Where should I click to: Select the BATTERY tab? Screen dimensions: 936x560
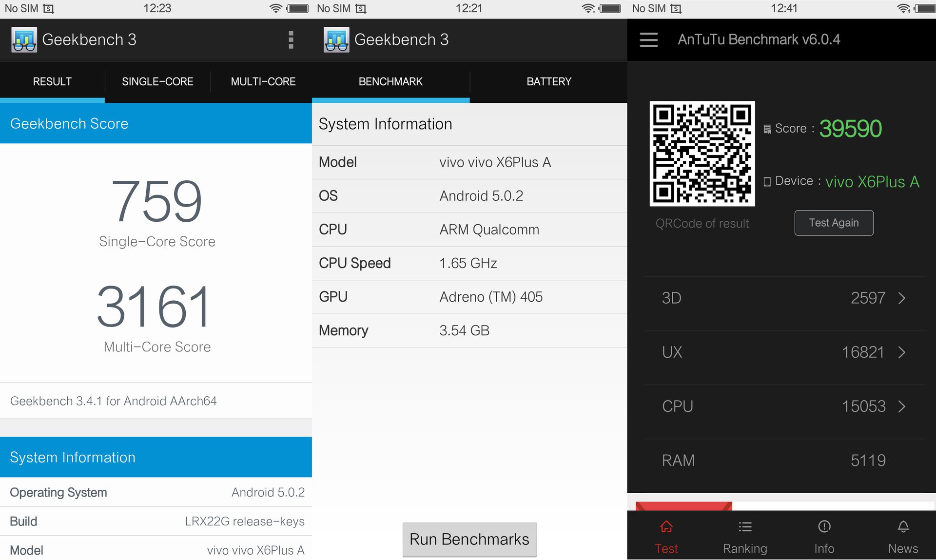click(548, 82)
